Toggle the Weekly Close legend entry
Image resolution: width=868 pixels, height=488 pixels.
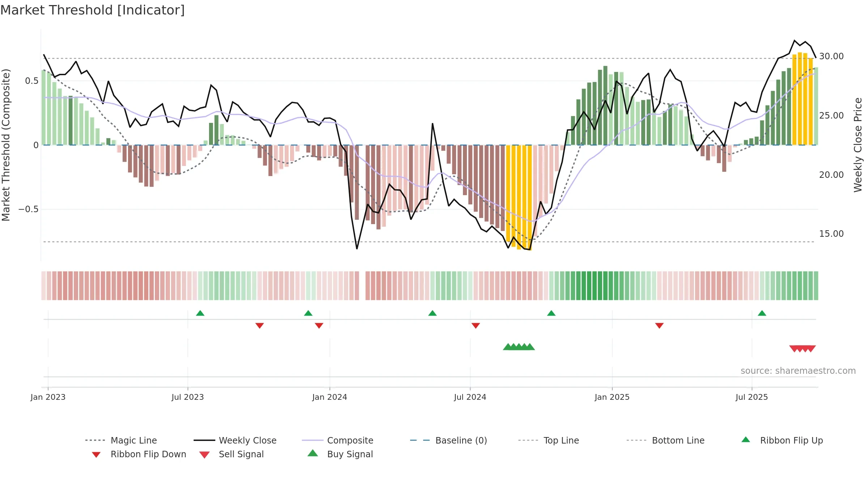pyautogui.click(x=235, y=440)
